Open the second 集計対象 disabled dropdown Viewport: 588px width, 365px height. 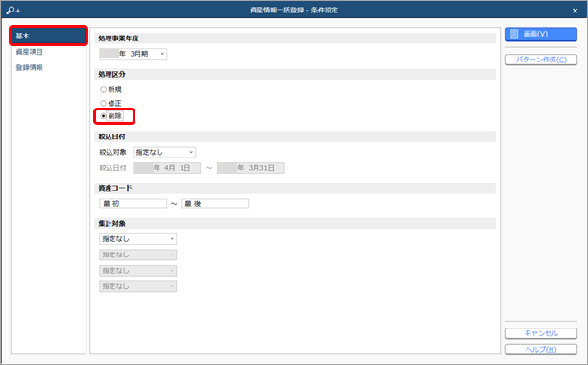click(137, 255)
